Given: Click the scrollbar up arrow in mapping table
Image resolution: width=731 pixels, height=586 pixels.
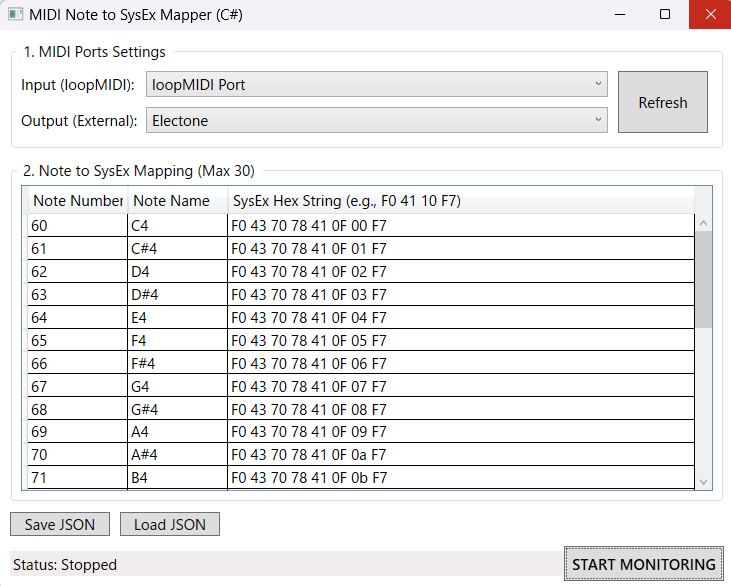Looking at the screenshot, I should point(703,223).
